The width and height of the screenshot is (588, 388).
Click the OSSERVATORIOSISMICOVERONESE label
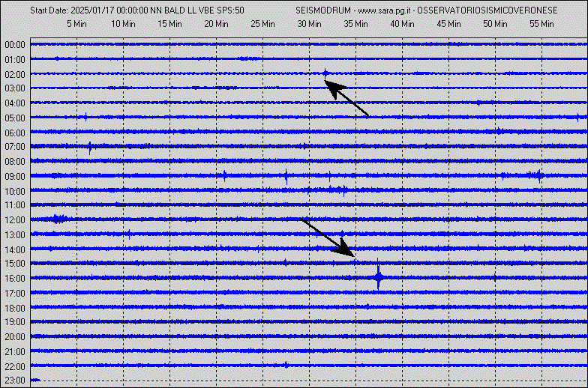pos(487,10)
